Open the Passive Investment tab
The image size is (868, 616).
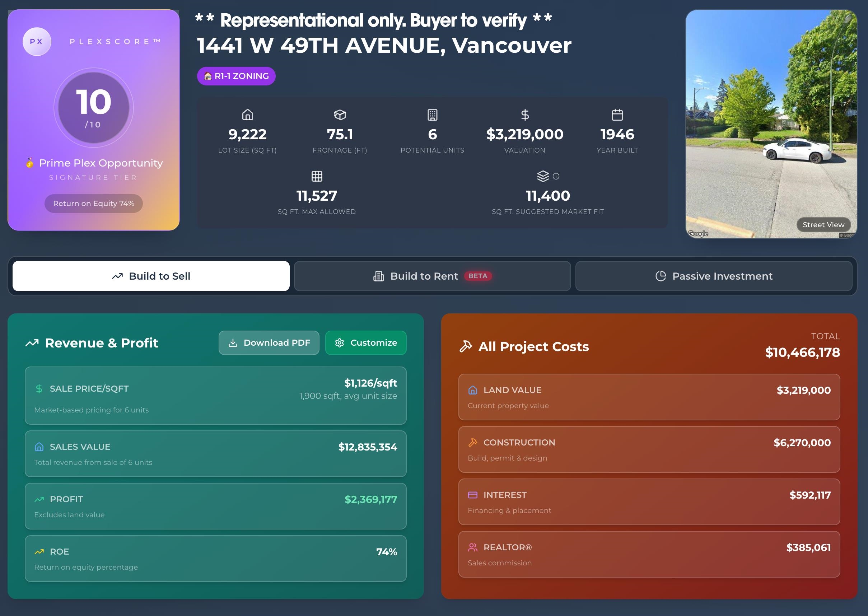tap(714, 276)
